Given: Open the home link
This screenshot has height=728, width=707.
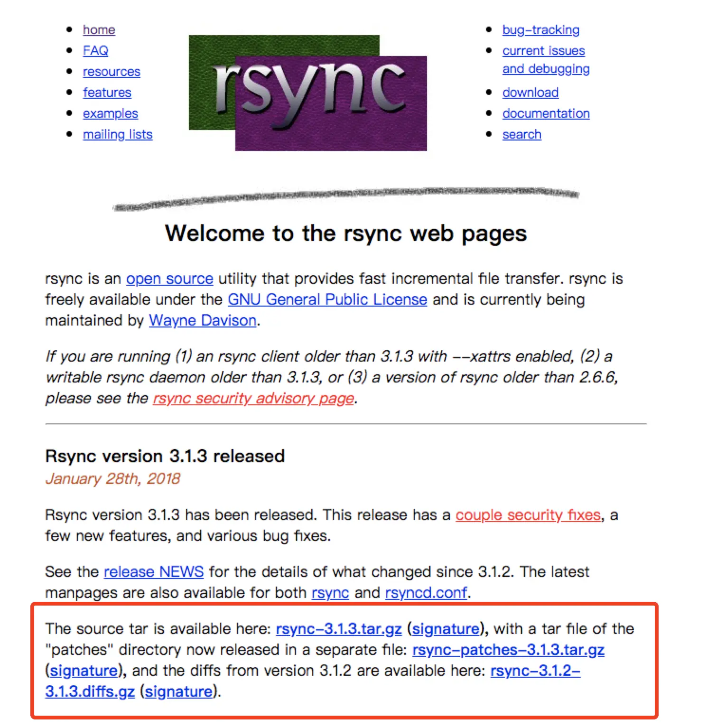Looking at the screenshot, I should (99, 30).
